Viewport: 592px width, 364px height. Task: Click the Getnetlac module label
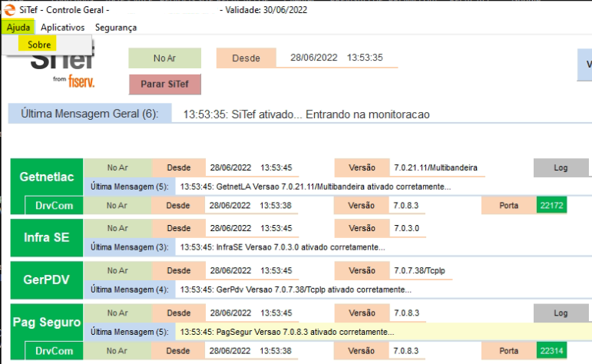click(x=47, y=177)
